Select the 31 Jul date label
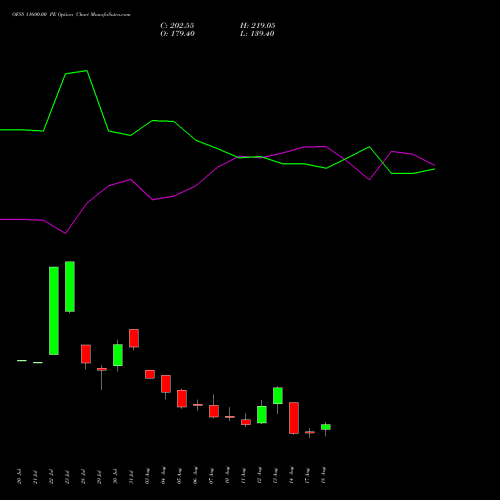 131,477
